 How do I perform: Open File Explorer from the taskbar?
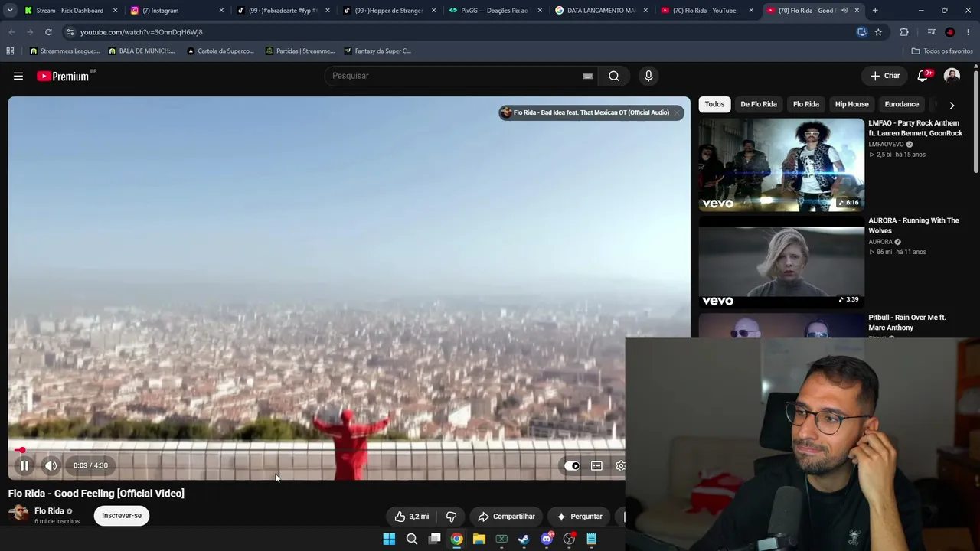(x=479, y=539)
